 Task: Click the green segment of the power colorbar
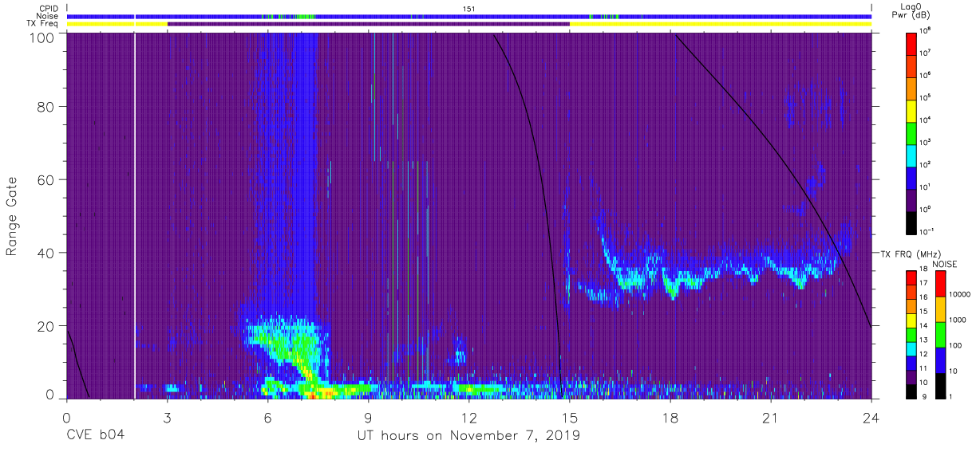click(911, 132)
